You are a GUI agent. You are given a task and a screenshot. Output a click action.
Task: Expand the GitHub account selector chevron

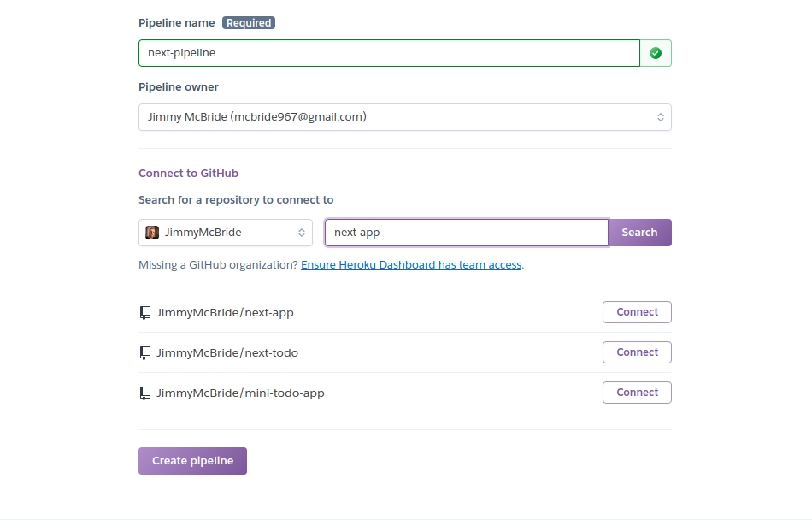coord(302,233)
